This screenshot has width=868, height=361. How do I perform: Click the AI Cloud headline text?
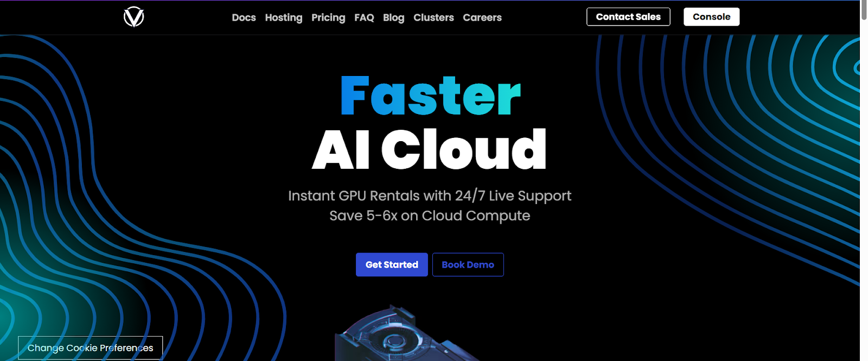coord(429,149)
